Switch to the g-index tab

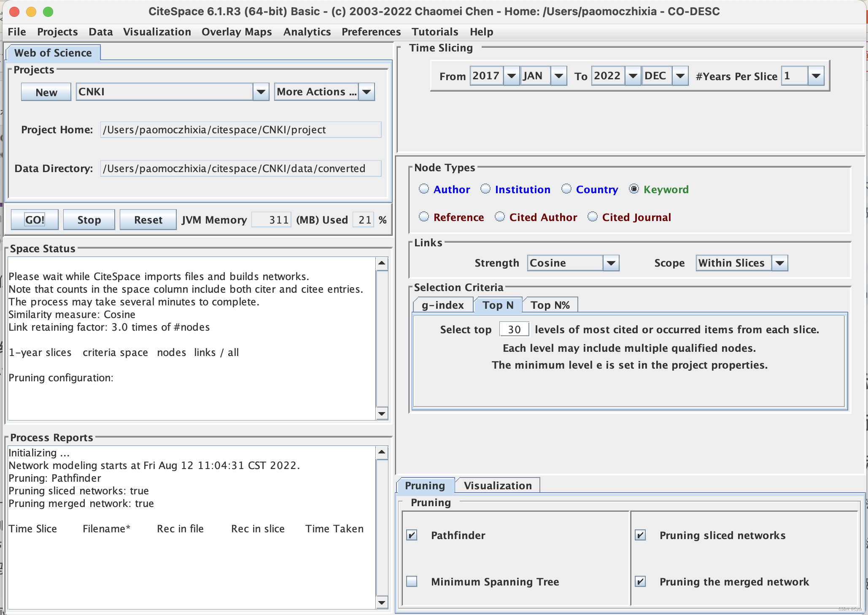coord(442,305)
